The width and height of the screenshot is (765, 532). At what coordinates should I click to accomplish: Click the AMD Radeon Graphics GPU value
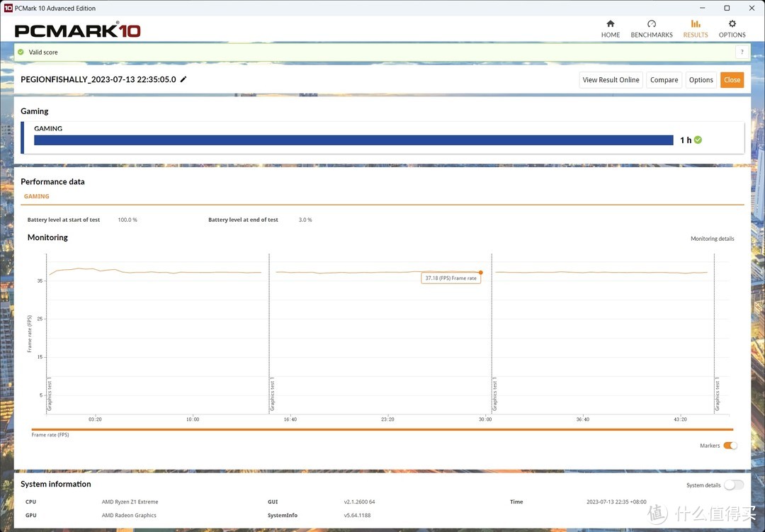coord(129,516)
